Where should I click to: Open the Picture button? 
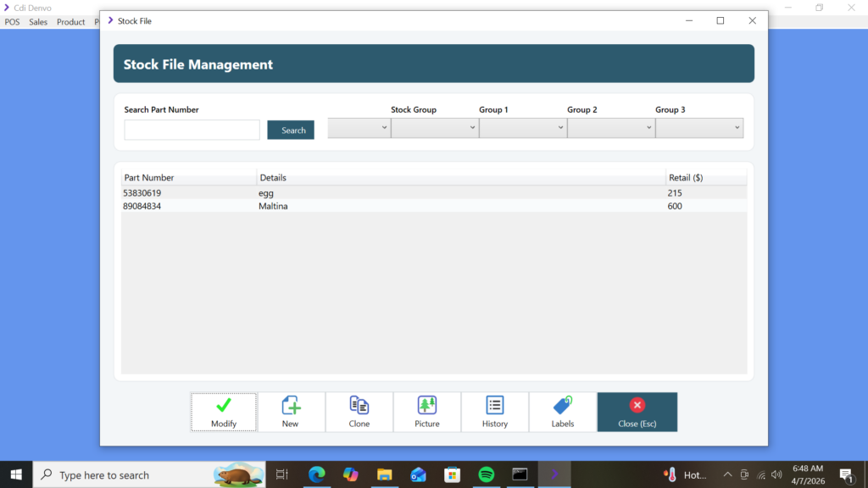coord(427,413)
